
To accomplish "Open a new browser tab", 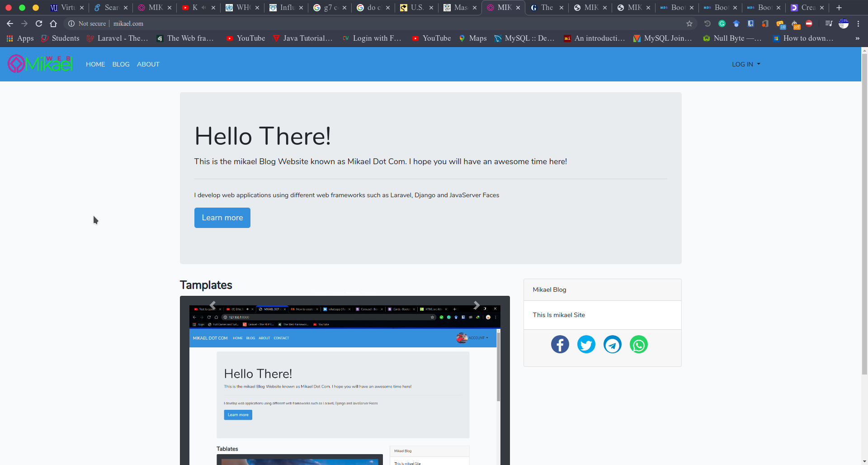I will [839, 8].
